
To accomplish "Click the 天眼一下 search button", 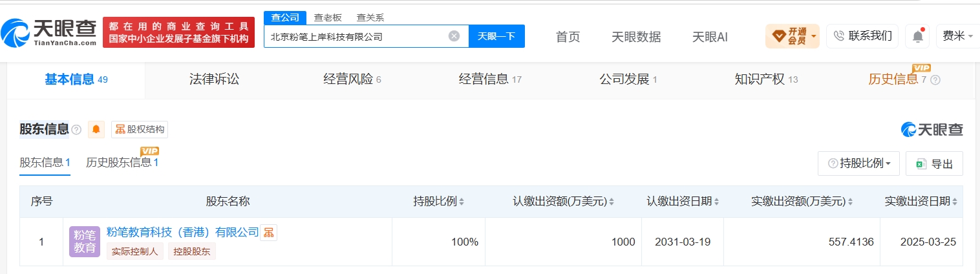I will pos(496,36).
